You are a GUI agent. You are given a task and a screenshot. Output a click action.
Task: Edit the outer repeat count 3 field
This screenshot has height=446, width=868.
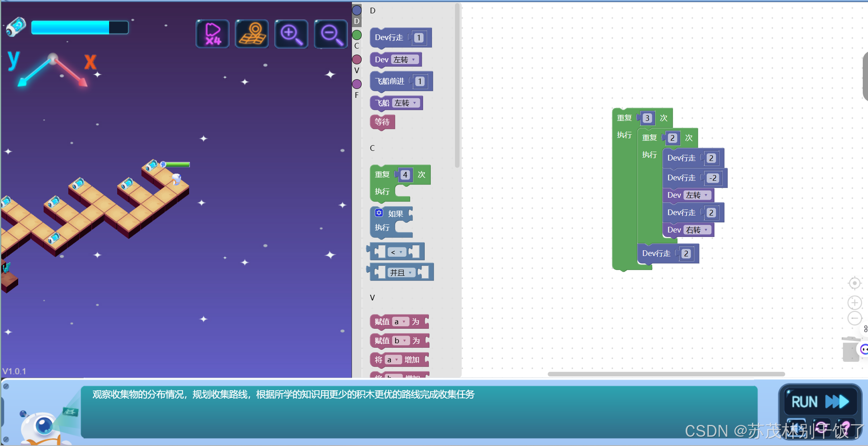(647, 118)
